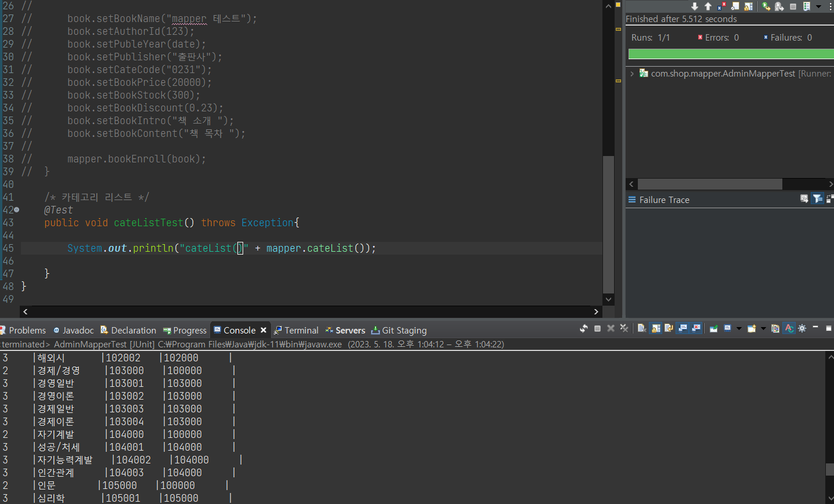Expand com.shop.mapper.AdminMapperTest tree node

(x=632, y=74)
